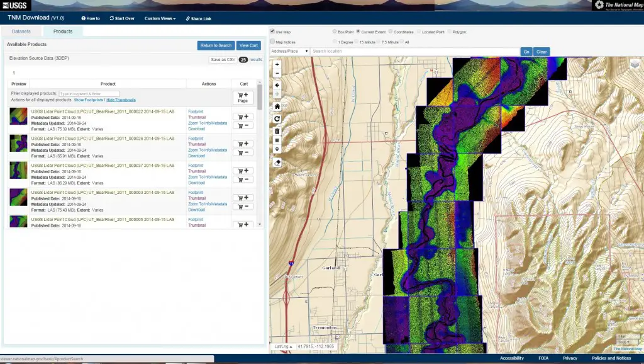Select the Box/Point radio option
This screenshot has width=644, height=364.
(x=335, y=31)
